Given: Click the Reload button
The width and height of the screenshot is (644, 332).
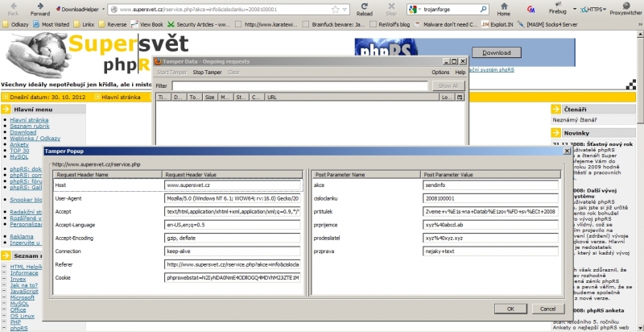Looking at the screenshot, I should [x=365, y=9].
